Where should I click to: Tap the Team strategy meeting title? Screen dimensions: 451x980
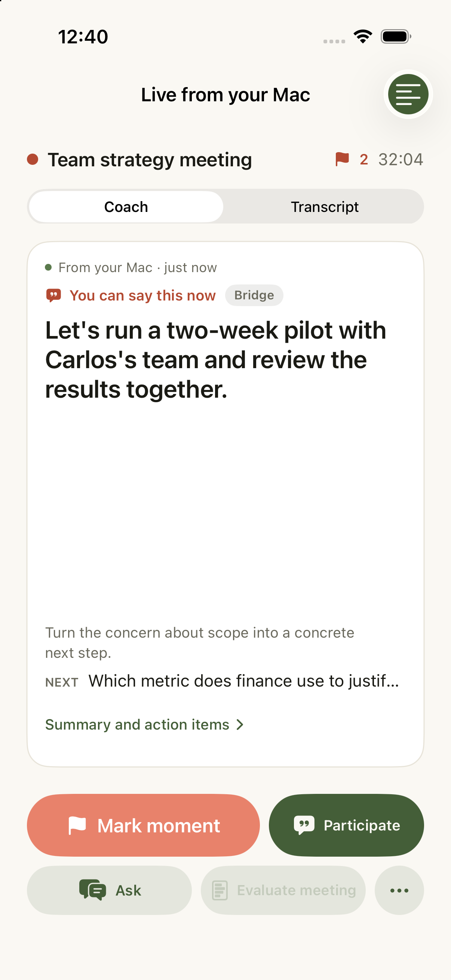click(x=150, y=160)
